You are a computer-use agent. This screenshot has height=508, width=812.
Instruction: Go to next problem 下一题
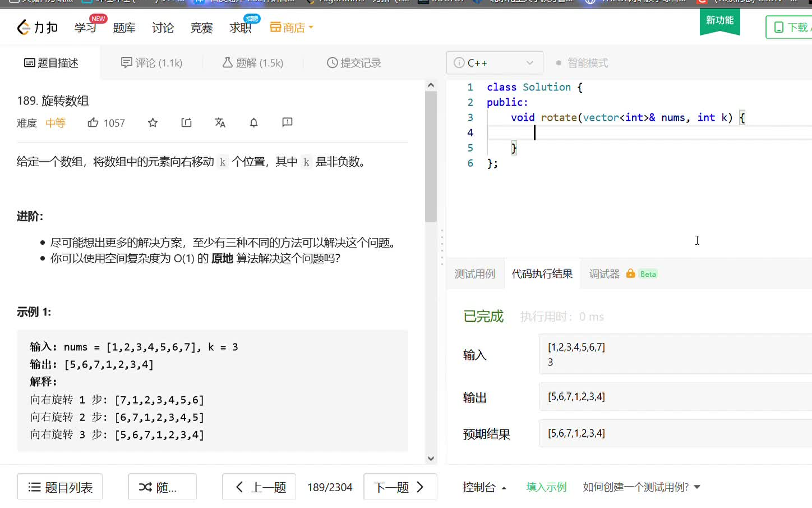point(400,487)
